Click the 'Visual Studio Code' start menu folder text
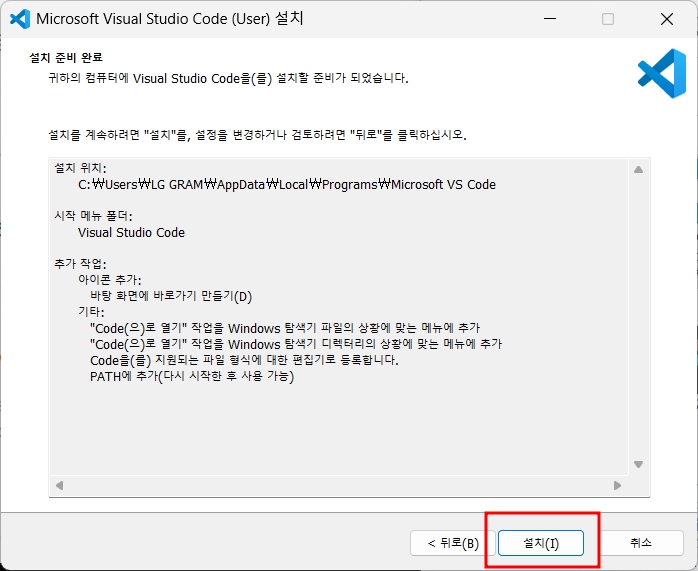Screen dimensions: 698x571 tap(131, 232)
